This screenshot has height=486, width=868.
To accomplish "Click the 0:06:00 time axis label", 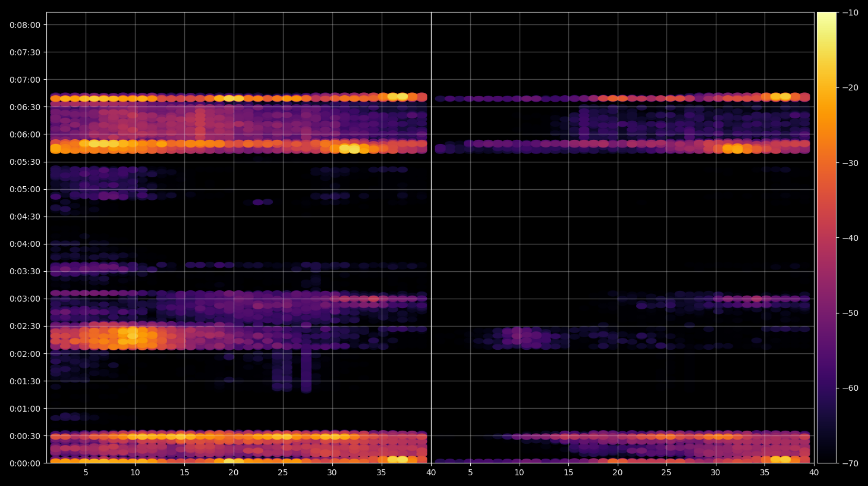I will (25, 134).
